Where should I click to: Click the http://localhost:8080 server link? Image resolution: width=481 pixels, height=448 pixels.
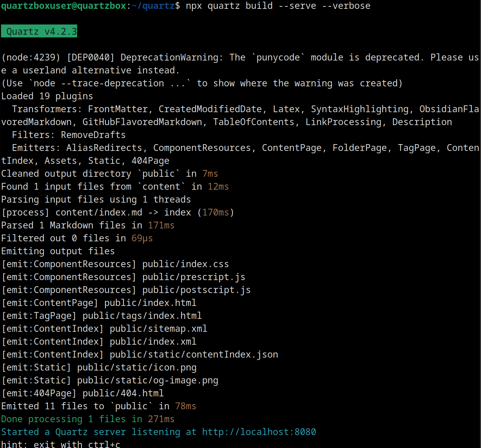(259, 432)
